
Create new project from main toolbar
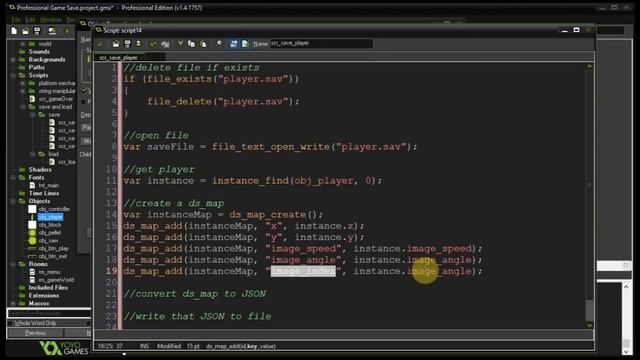[x=14, y=31]
